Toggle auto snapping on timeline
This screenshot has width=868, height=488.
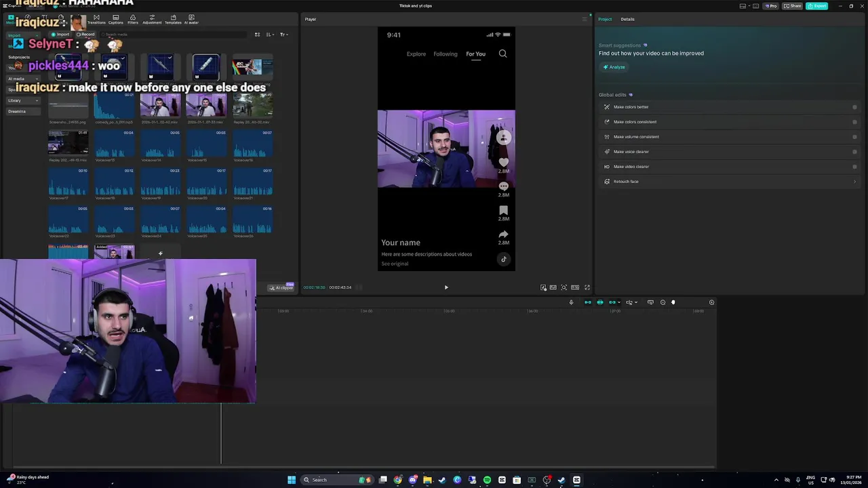tap(600, 302)
